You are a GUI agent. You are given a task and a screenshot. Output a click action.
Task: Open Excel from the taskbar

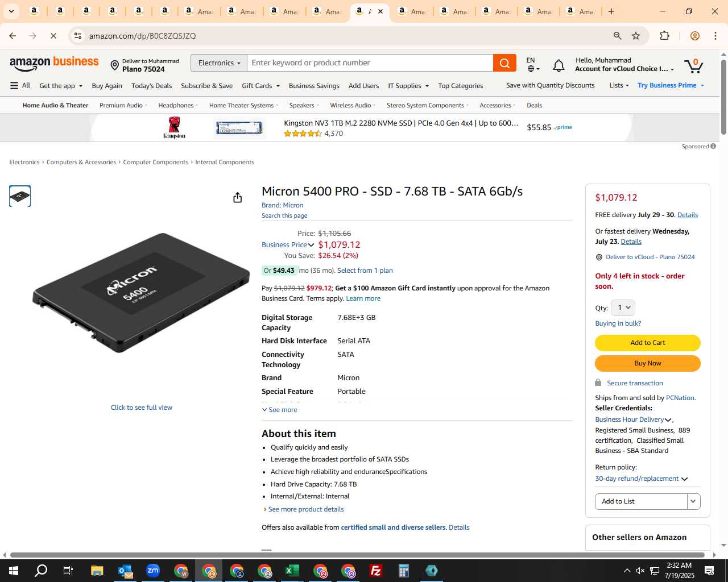click(292, 571)
